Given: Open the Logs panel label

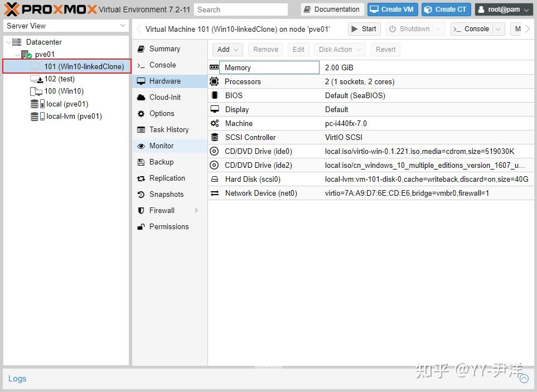Looking at the screenshot, I should 17,379.
